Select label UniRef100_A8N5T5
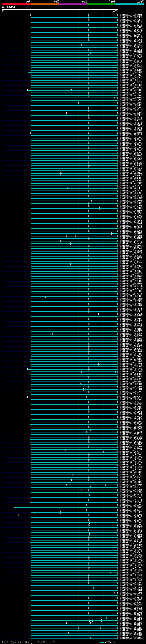The image size is (146, 644). click(131, 120)
